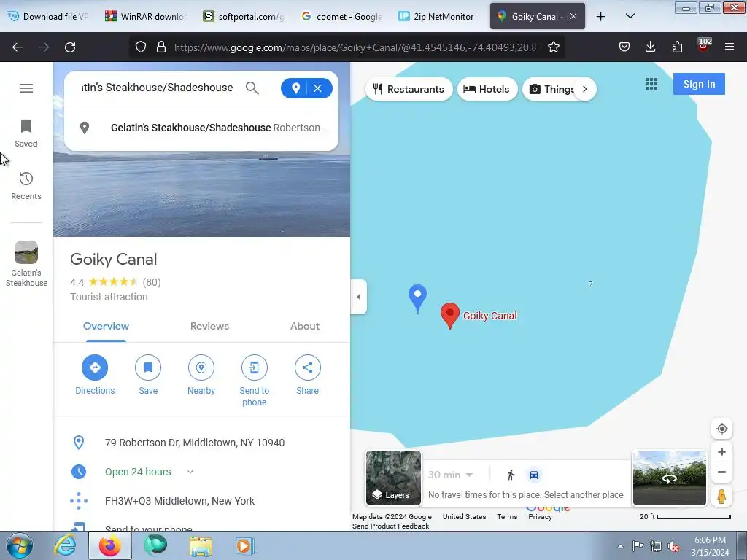
Task: Switch to the Overview tab
Action: coord(106,326)
